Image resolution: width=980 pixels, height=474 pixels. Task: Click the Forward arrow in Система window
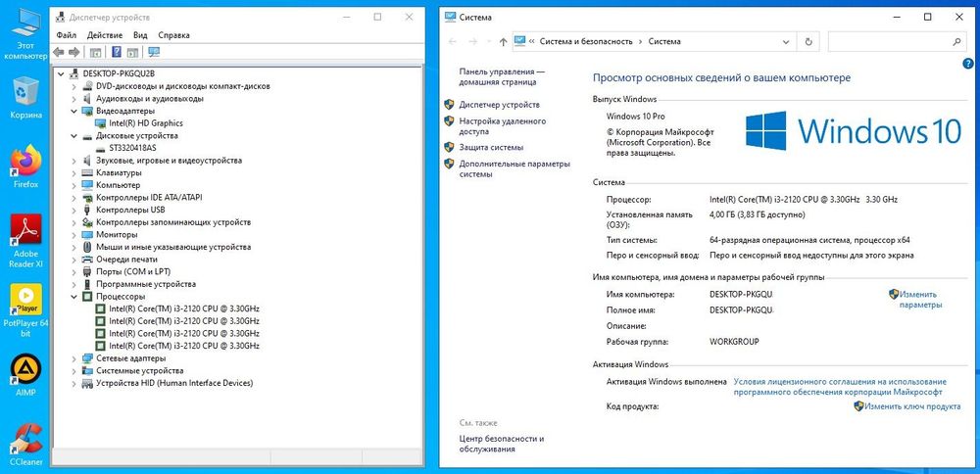coord(473,42)
